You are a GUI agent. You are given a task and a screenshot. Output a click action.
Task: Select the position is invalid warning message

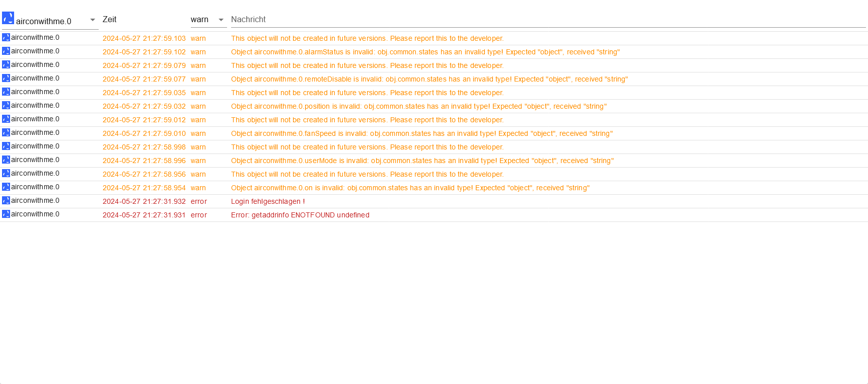pyautogui.click(x=419, y=106)
